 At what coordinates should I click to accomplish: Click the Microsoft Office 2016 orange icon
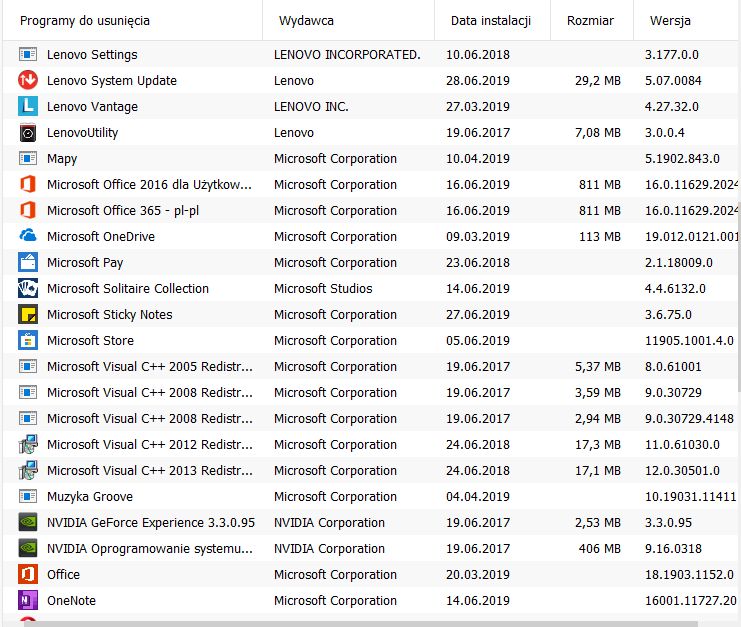pos(28,184)
